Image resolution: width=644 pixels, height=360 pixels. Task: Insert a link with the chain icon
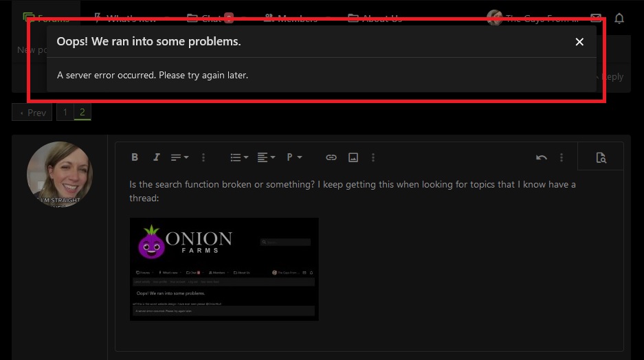pos(331,157)
